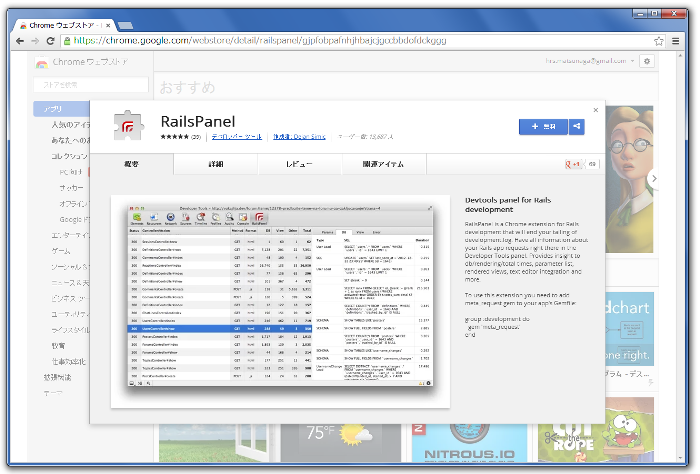Select オフライン in the sidebar
This screenshot has width=700, height=474.
click(74, 204)
